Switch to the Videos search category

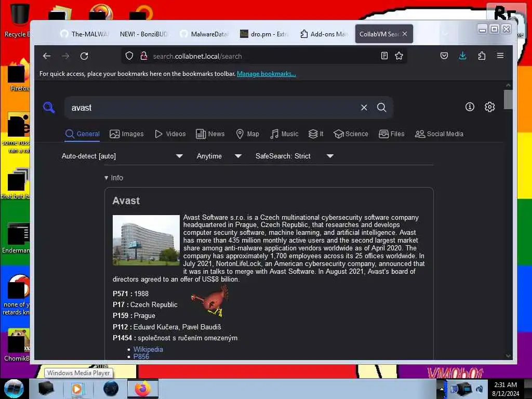pyautogui.click(x=170, y=134)
